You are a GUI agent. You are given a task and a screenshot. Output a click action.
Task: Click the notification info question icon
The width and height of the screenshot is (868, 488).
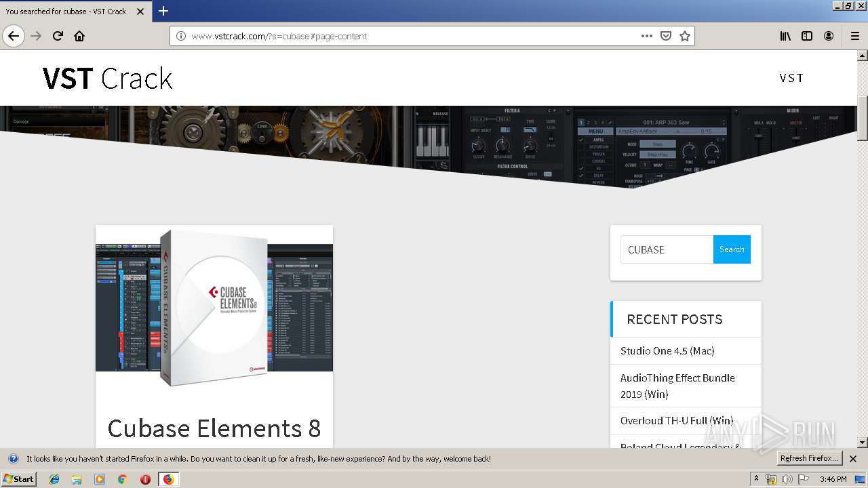click(13, 459)
